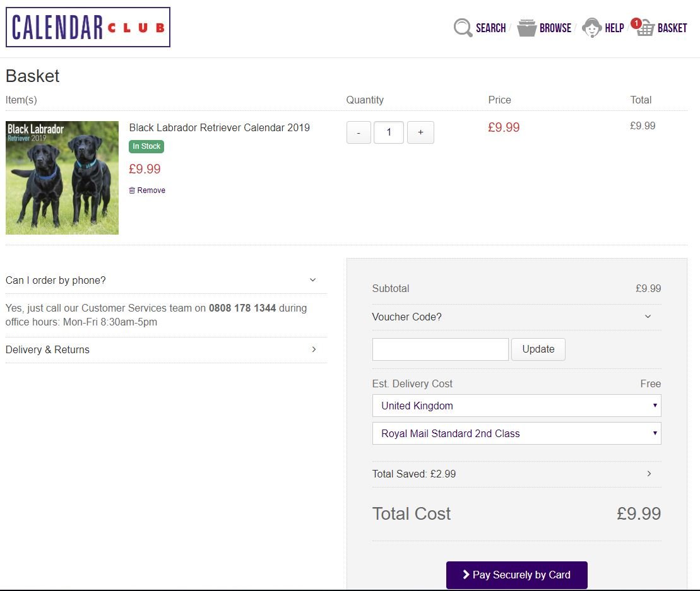This screenshot has width=700, height=591.
Task: Click Pay Securely by Card button
Action: coord(516,575)
